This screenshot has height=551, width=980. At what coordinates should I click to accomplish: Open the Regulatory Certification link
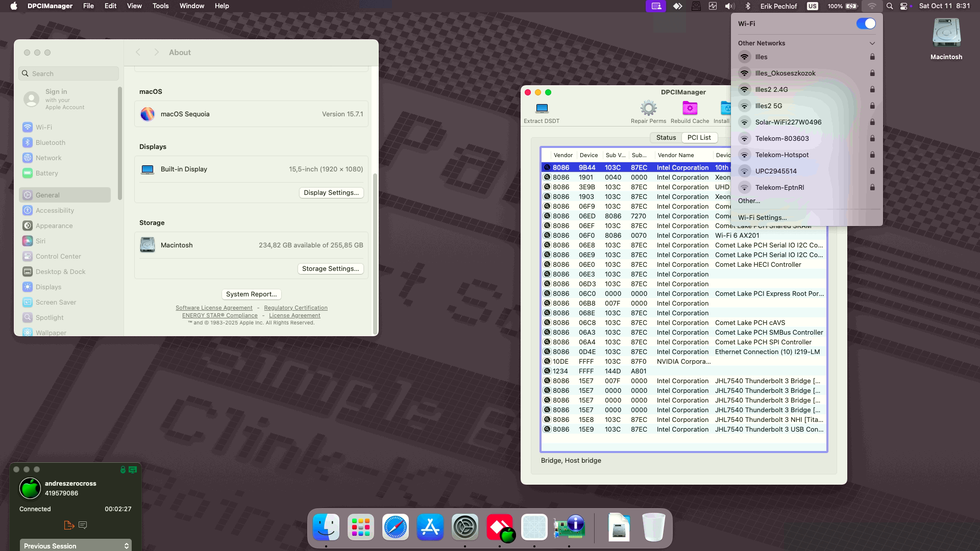[x=296, y=308]
